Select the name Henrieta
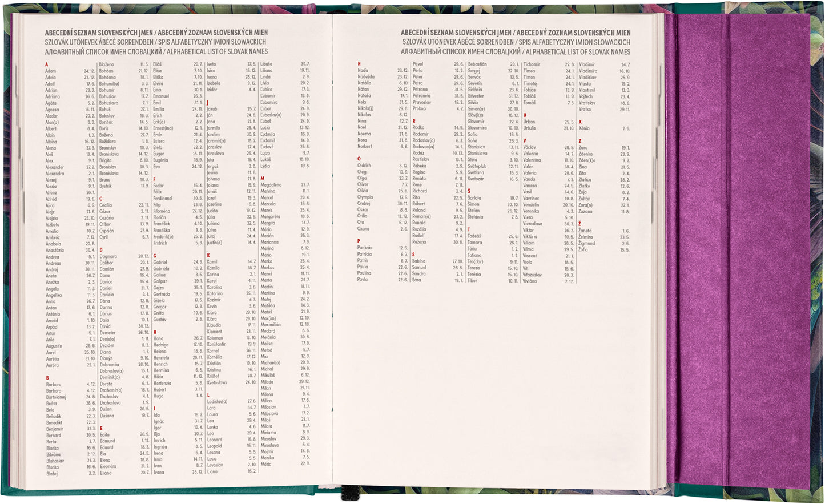 [162, 357]
